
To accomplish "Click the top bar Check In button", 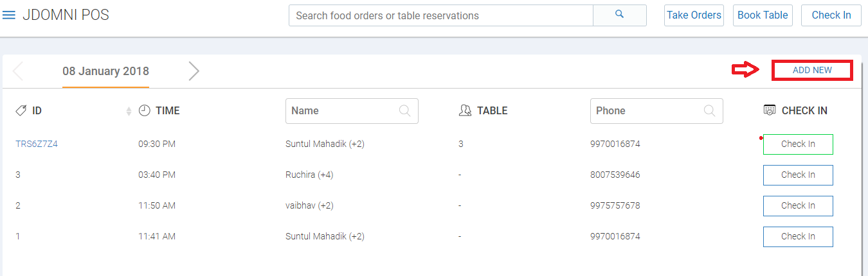I will click(831, 15).
